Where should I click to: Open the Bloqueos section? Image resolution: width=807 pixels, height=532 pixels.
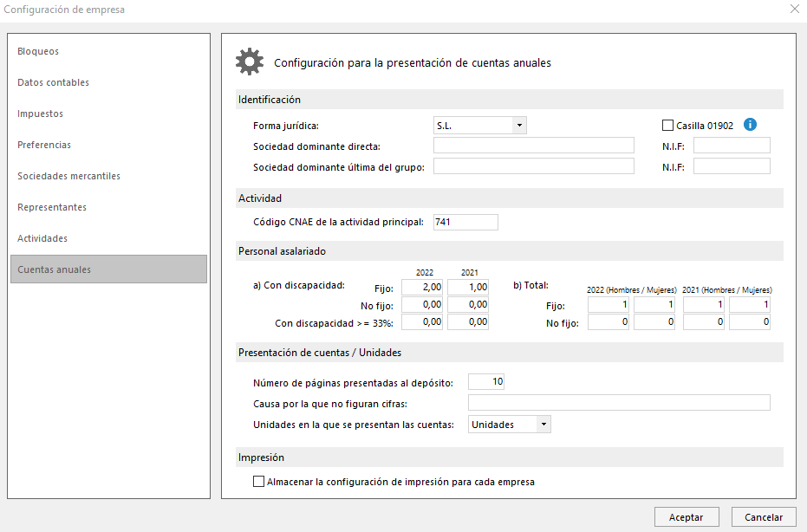pos(38,51)
